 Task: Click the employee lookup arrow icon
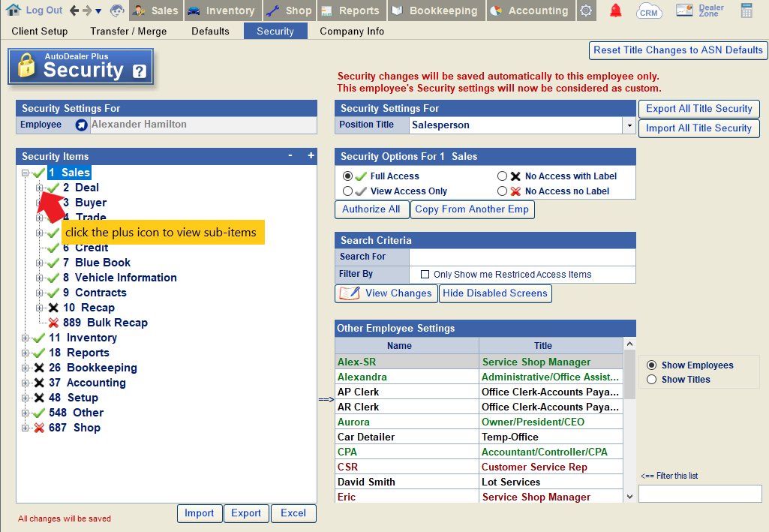pos(82,125)
